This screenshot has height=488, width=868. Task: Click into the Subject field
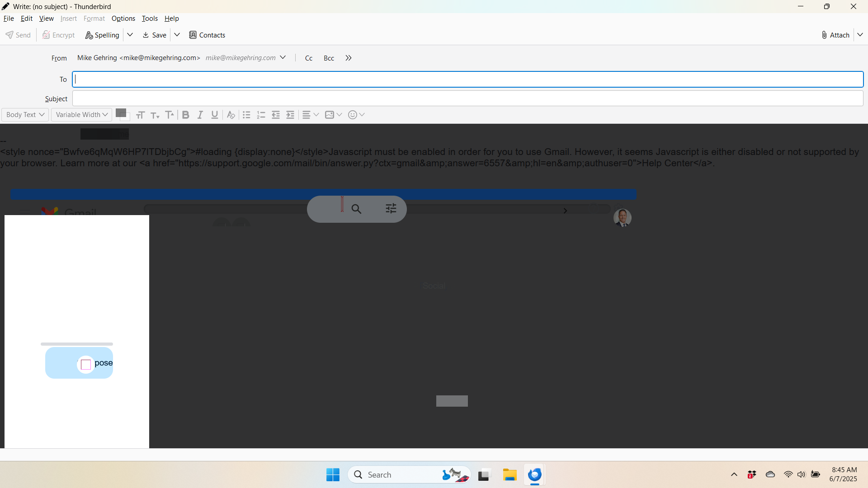tap(467, 99)
